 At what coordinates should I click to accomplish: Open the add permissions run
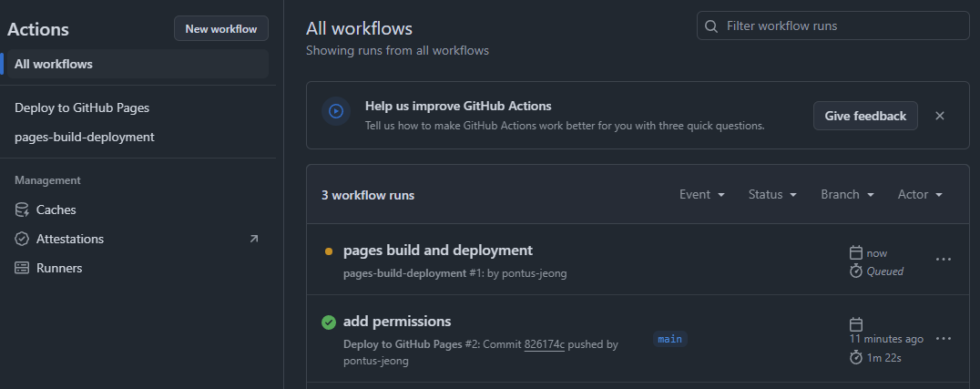point(397,322)
